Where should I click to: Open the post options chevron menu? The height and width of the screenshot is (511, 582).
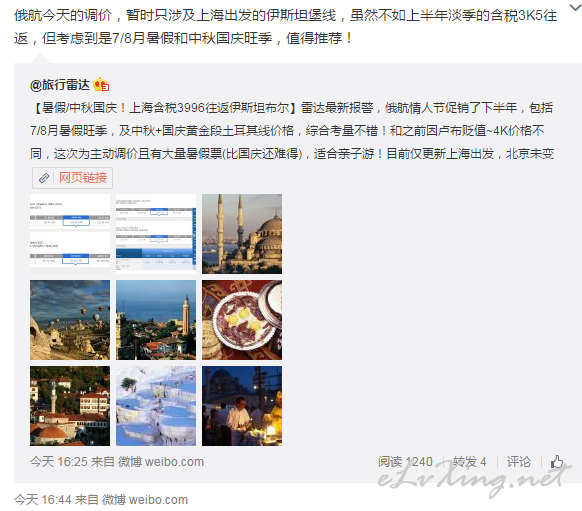(x=575, y=7)
